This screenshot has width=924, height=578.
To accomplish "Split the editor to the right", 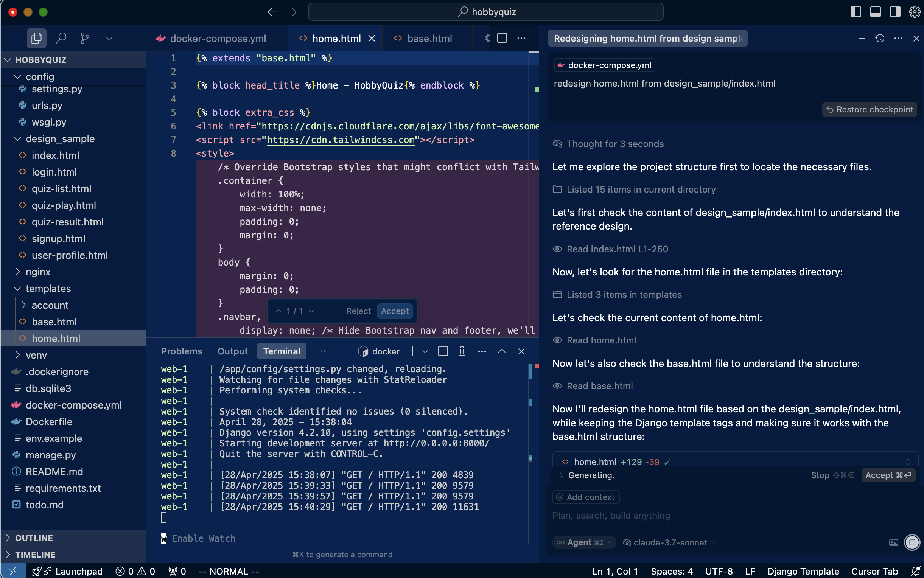I will [x=502, y=38].
